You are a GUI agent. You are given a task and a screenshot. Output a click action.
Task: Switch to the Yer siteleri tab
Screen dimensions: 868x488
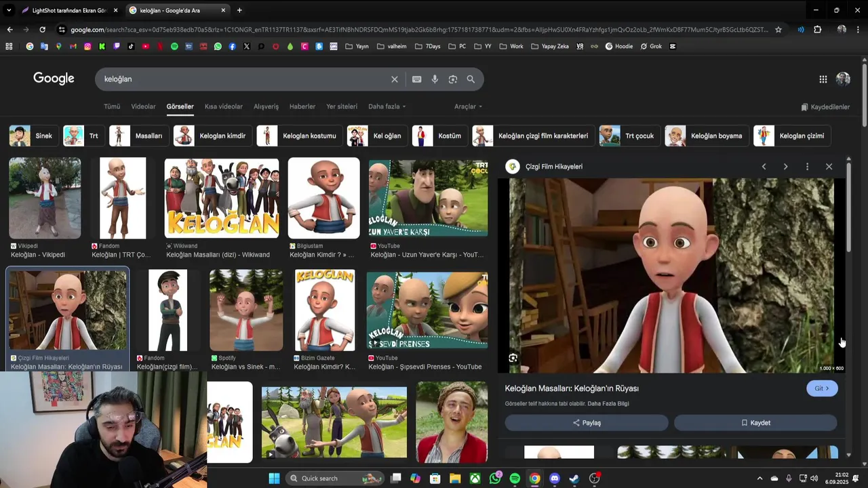click(x=342, y=107)
